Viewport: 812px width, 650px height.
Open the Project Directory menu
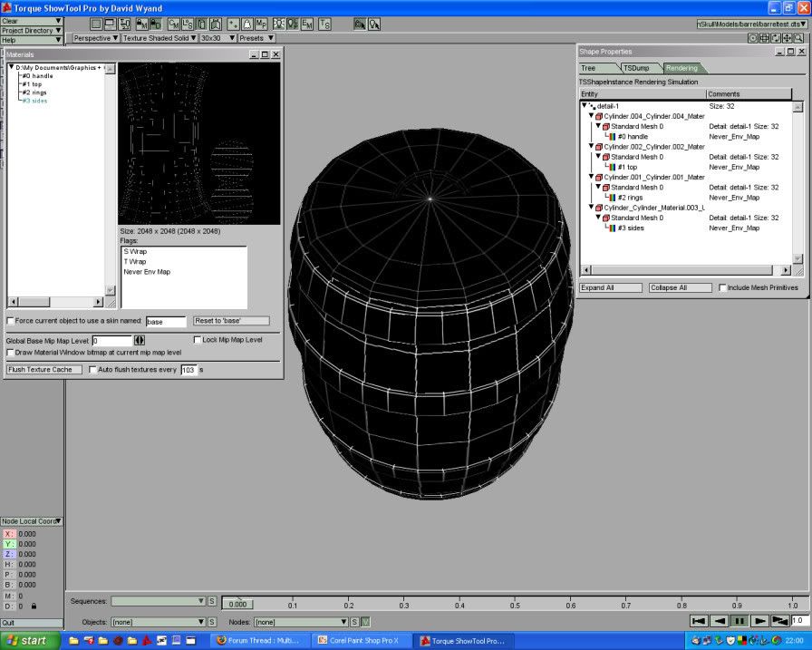tap(32, 31)
